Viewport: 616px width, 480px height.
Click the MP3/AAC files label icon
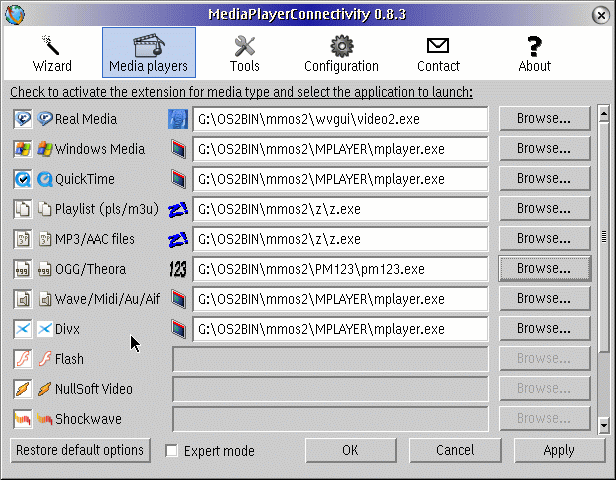click(45, 239)
